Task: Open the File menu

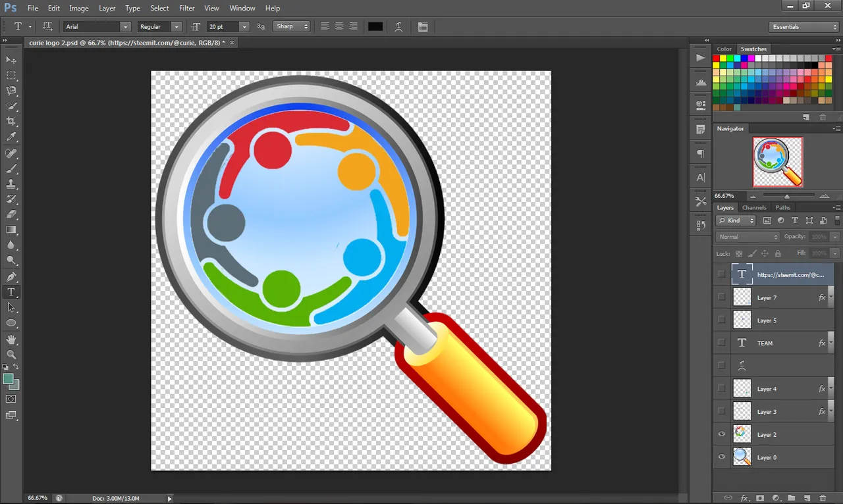Action: pyautogui.click(x=33, y=8)
